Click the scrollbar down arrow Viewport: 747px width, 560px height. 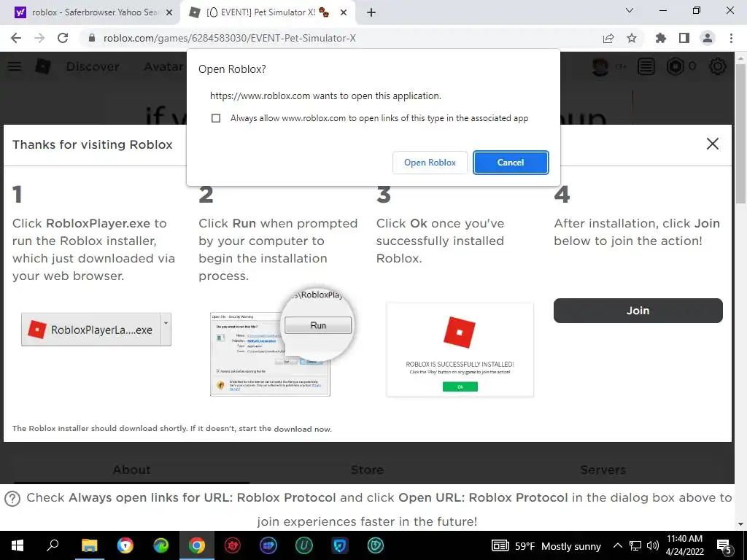pos(740,524)
